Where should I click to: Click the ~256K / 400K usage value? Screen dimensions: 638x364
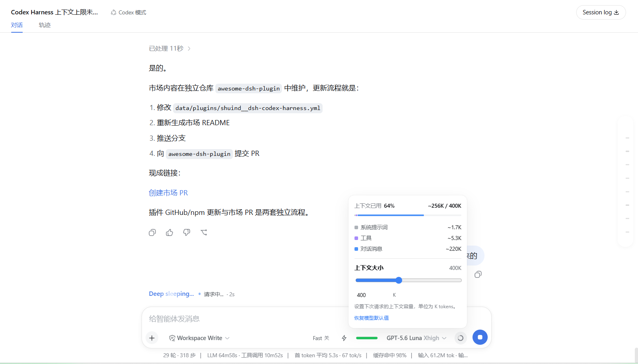point(445,206)
